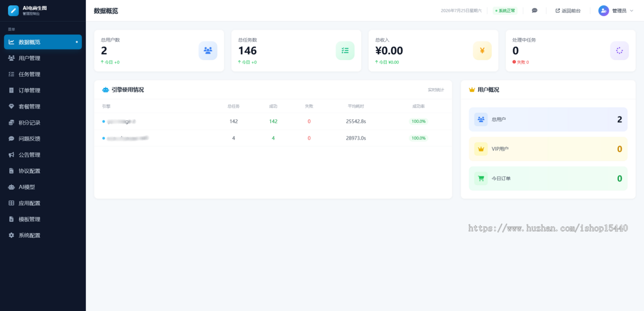Screen dimensions: 644x311
Task: Click the blue users icon on 总用户数 card
Action: [208, 50]
